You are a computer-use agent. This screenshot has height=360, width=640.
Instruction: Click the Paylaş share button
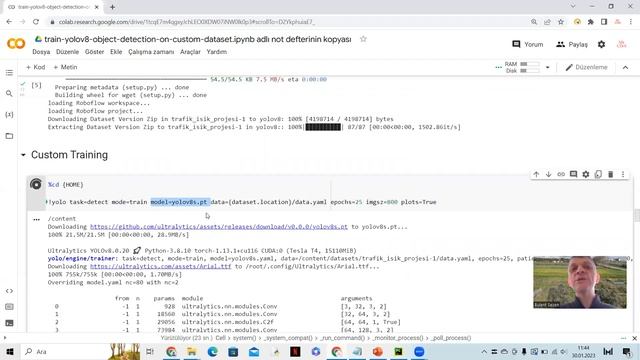[572, 44]
